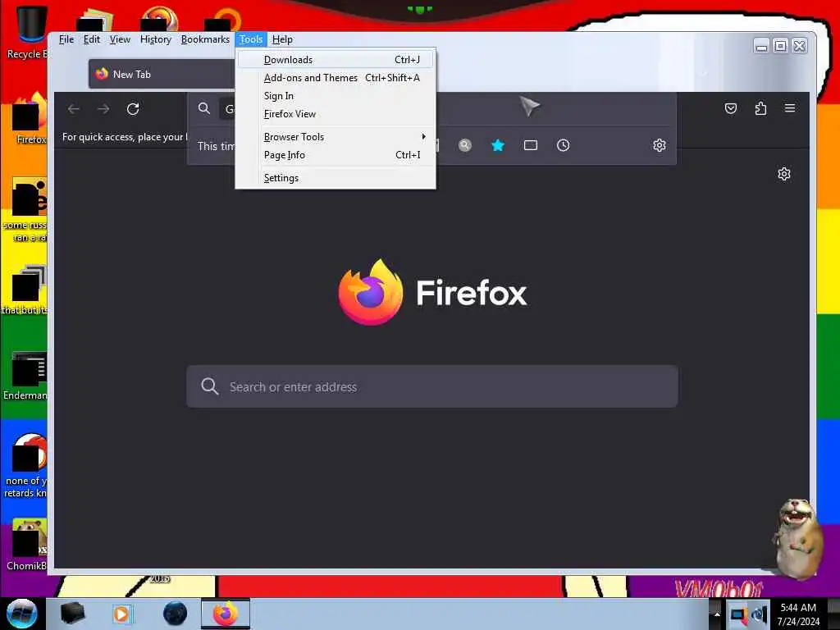The width and height of the screenshot is (840, 630).
Task: Close the Firefox window
Action: click(x=799, y=46)
